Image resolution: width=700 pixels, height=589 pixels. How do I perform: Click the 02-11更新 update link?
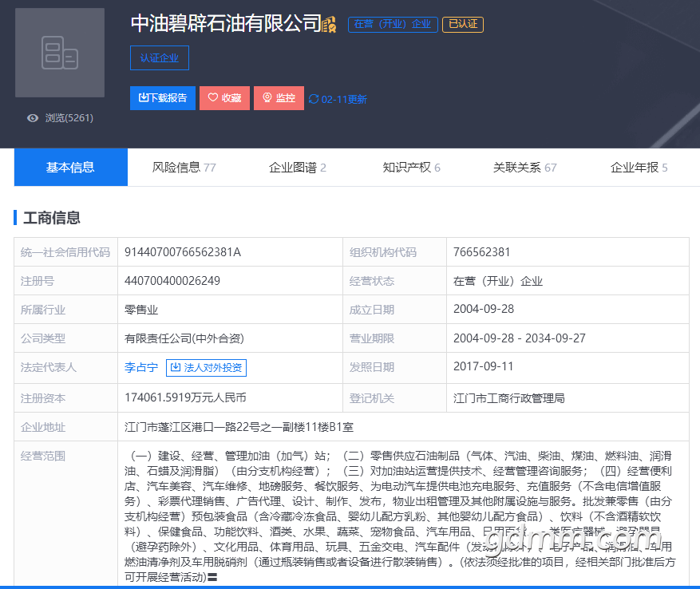point(344,99)
